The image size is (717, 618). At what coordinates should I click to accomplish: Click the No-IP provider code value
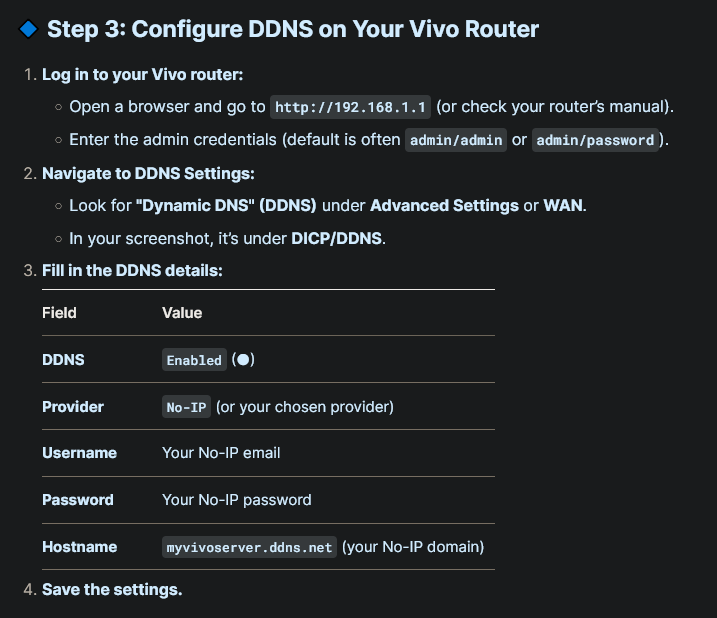(186, 407)
